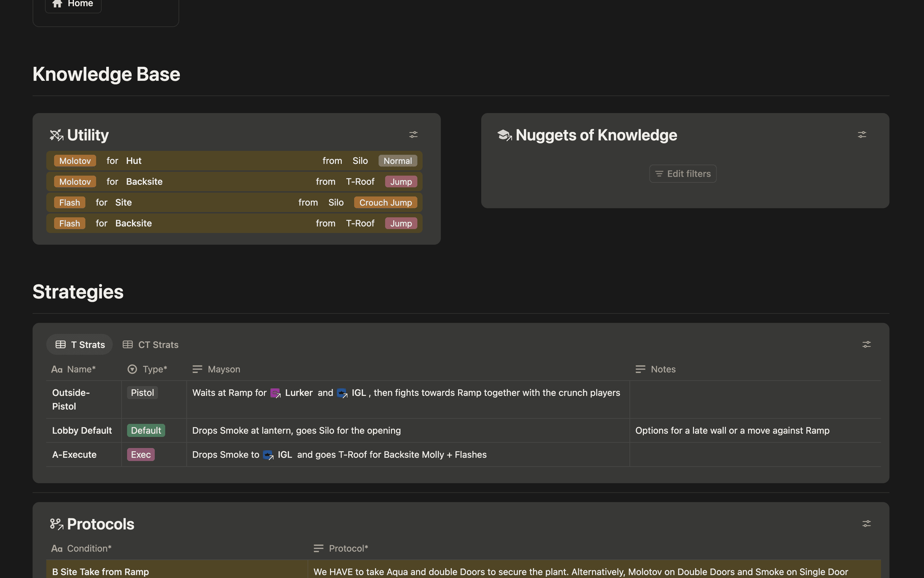Open the Protocols database title
This screenshot has height=578, width=924.
101,524
